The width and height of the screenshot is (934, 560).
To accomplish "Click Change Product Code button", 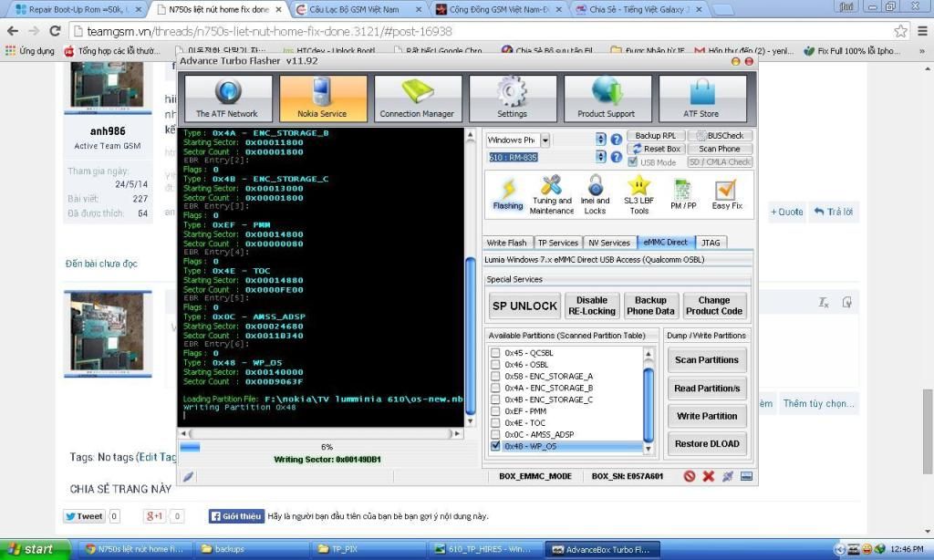I will click(x=713, y=306).
